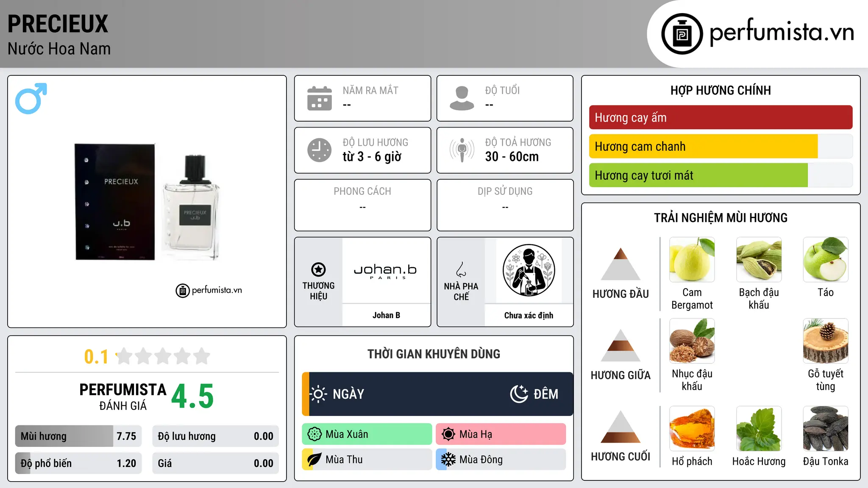Open the Johan B brand link
This screenshot has width=868, height=488.
point(386,315)
